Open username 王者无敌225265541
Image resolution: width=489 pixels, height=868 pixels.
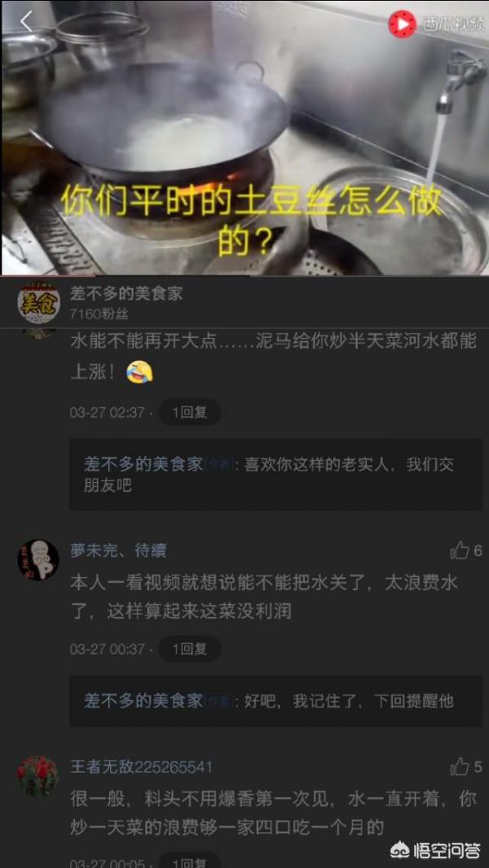141,767
